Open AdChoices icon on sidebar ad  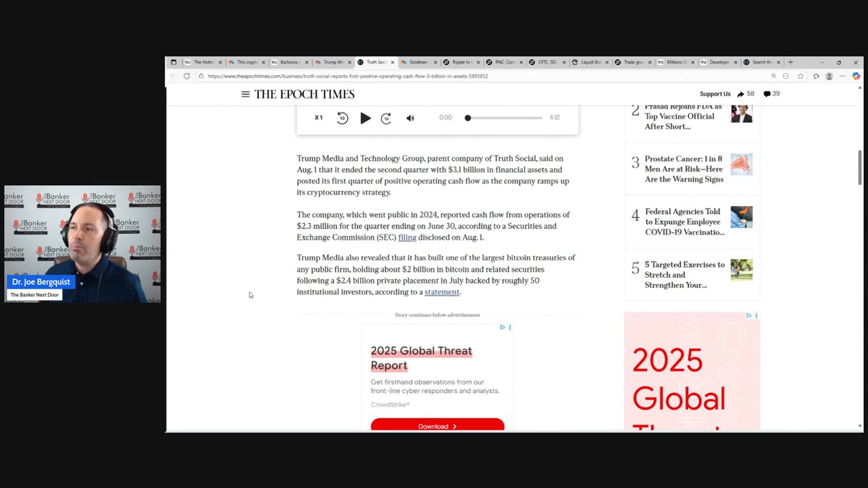pos(749,316)
